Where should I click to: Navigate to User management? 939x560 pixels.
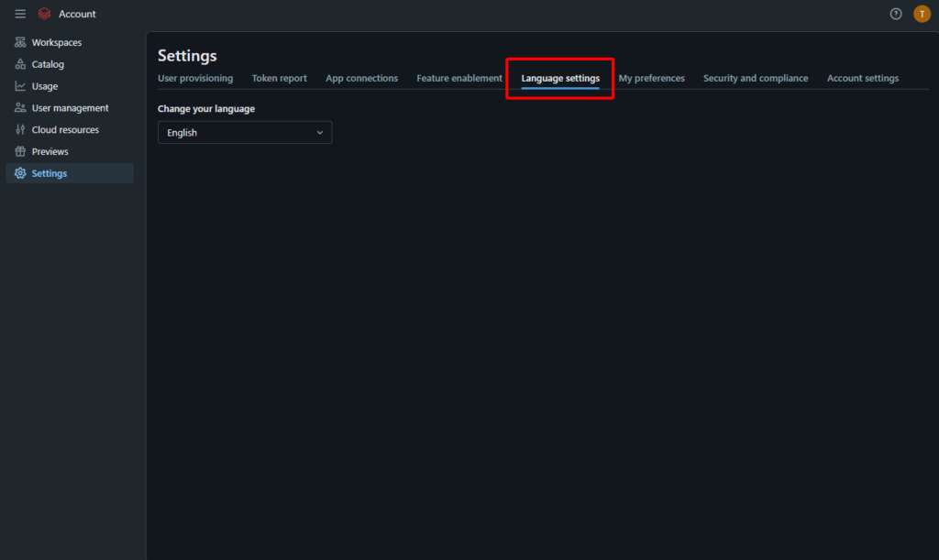[x=70, y=108]
